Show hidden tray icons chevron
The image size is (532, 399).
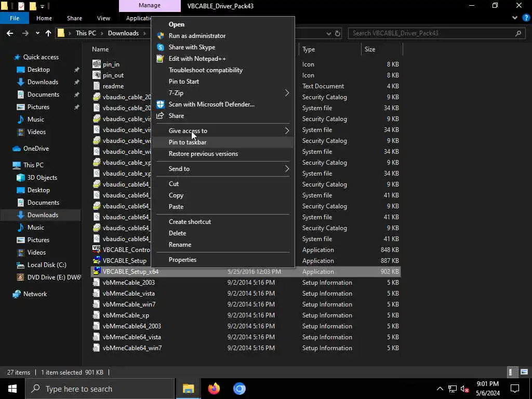point(440,389)
